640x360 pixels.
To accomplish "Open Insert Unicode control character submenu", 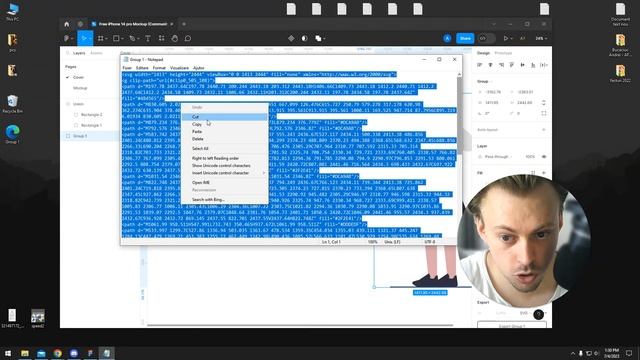I will coord(224,173).
